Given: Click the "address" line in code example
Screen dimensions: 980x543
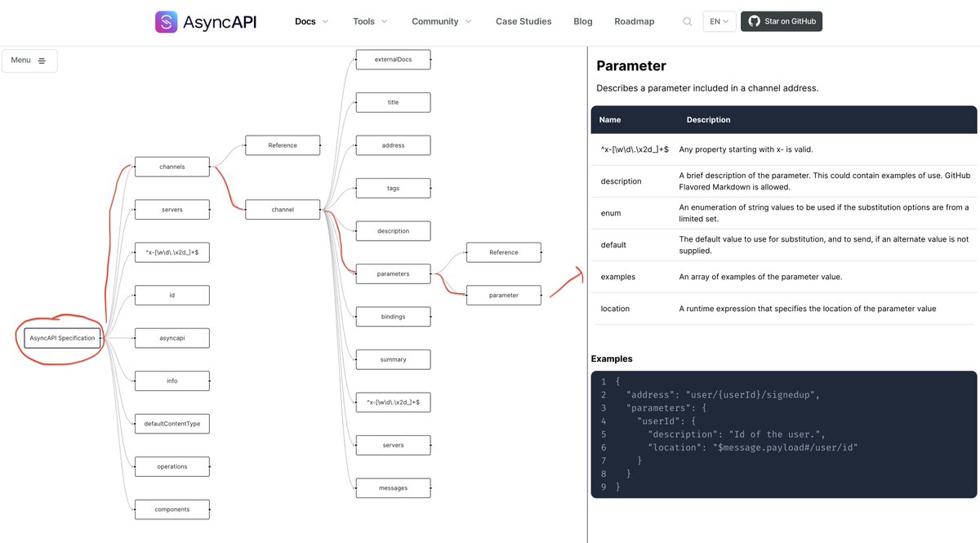Looking at the screenshot, I should [723, 395].
